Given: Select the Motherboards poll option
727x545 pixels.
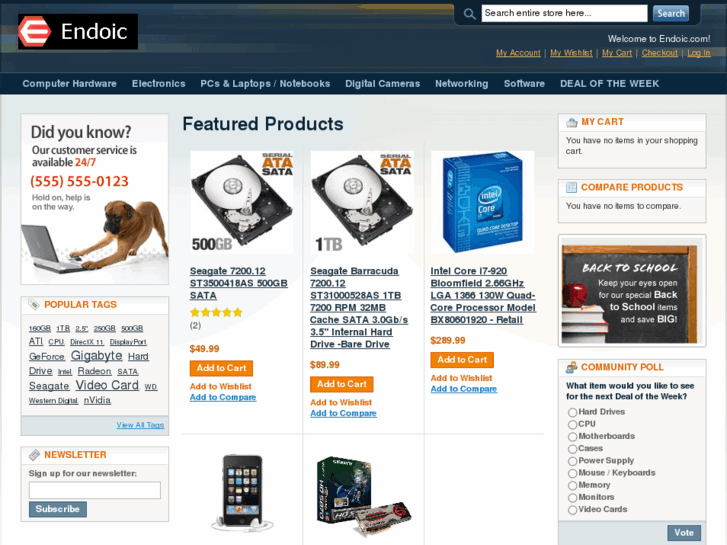Looking at the screenshot, I should [x=573, y=436].
